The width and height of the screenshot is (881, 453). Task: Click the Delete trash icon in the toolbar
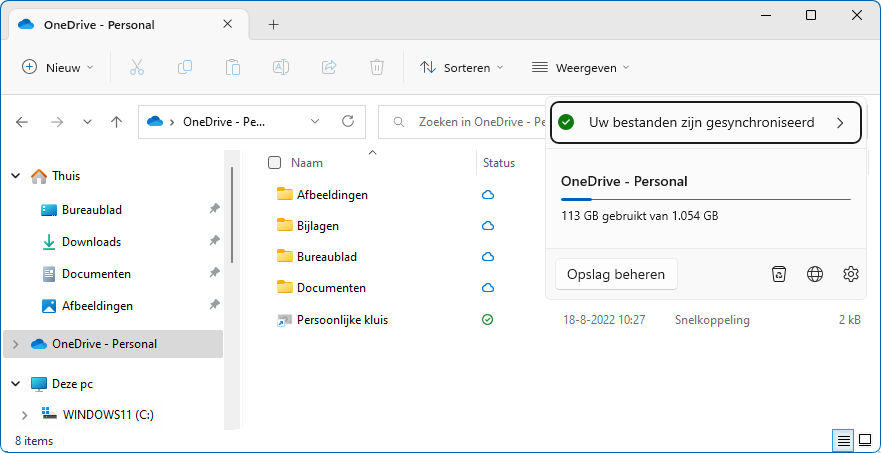pyautogui.click(x=376, y=67)
